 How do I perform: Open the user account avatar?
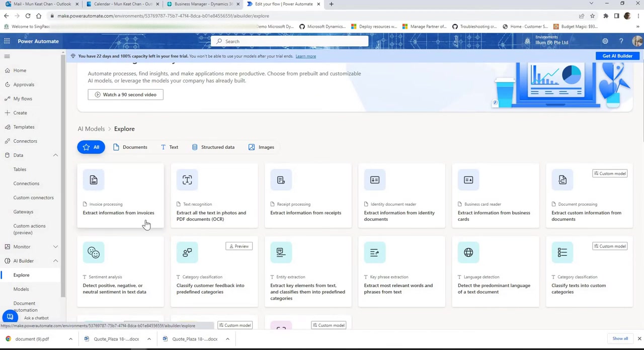coord(637,41)
